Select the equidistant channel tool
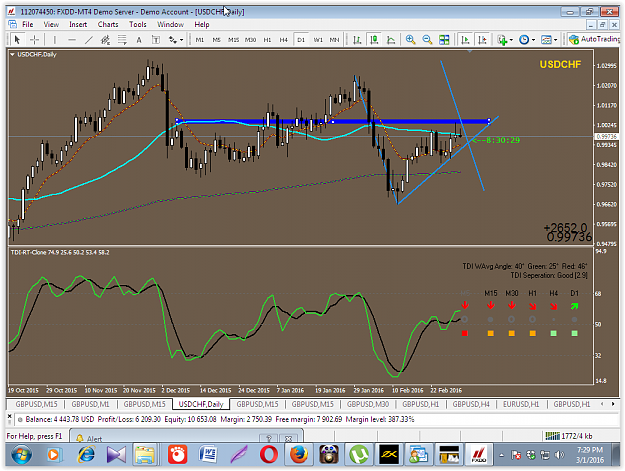The image size is (625, 471). point(105,39)
